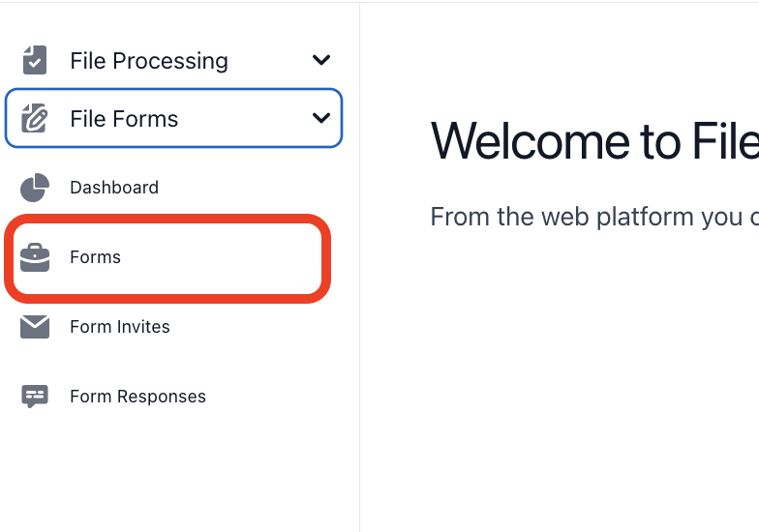Go to the Dashboard page
The width and height of the screenshot is (759, 532).
click(x=114, y=188)
